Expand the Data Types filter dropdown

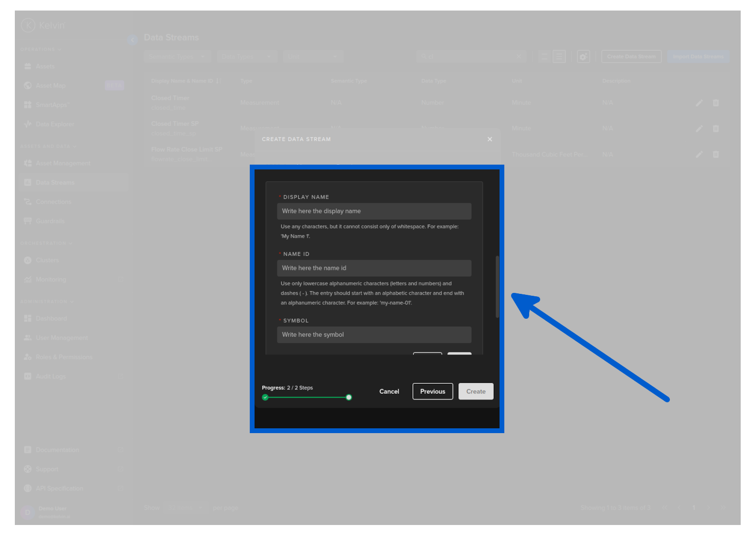[246, 56]
